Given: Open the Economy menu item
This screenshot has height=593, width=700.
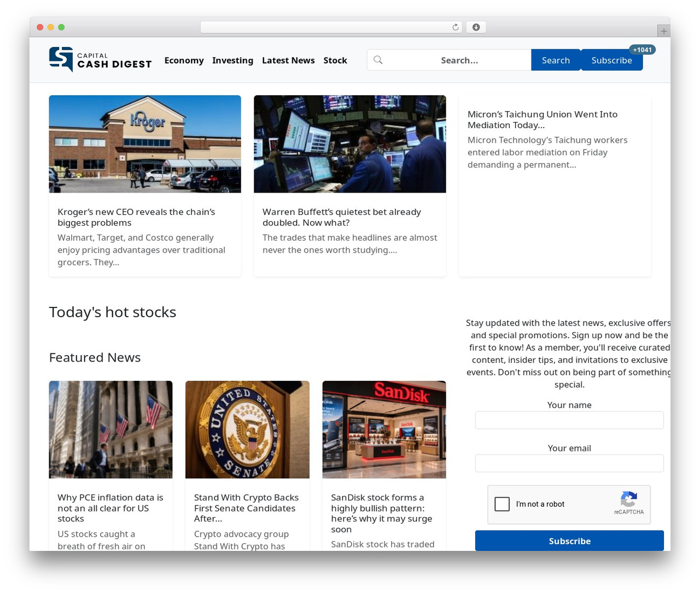Looking at the screenshot, I should [x=184, y=60].
